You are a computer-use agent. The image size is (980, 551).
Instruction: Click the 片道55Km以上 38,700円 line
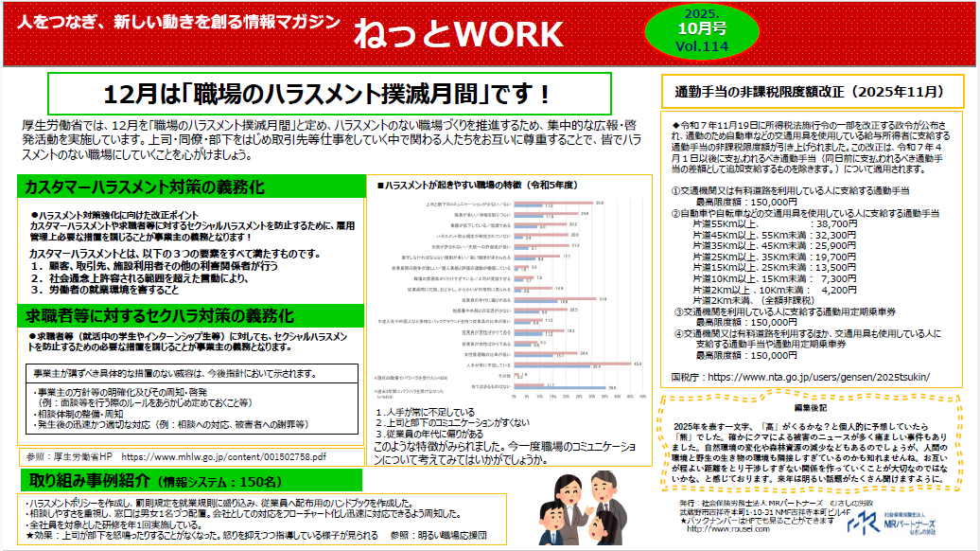(760, 222)
